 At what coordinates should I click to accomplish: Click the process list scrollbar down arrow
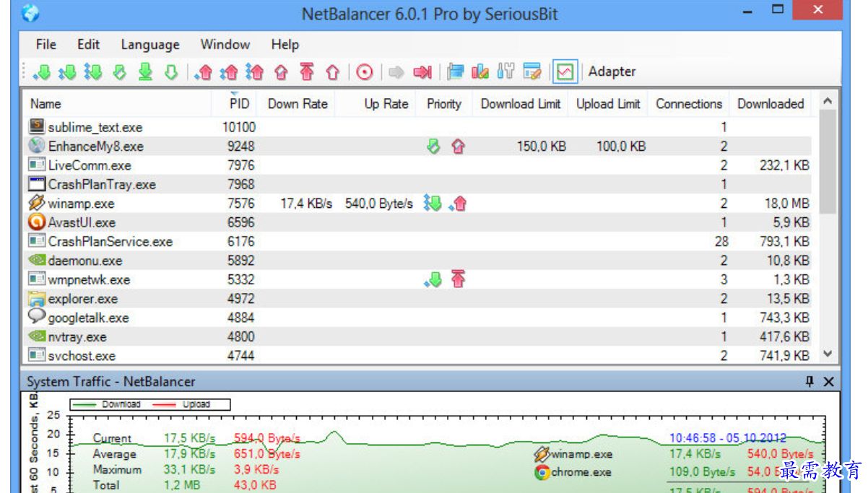click(828, 354)
